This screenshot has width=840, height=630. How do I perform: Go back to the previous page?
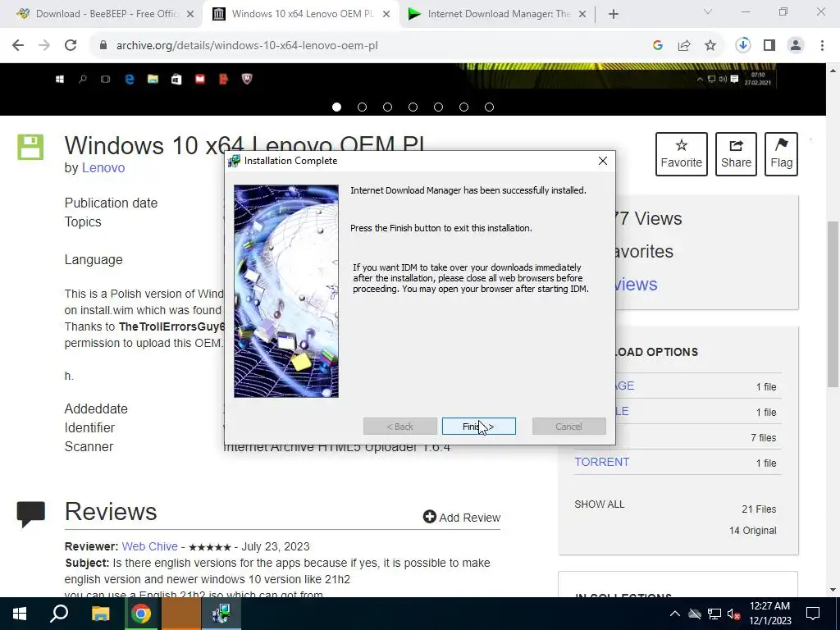[x=18, y=46]
